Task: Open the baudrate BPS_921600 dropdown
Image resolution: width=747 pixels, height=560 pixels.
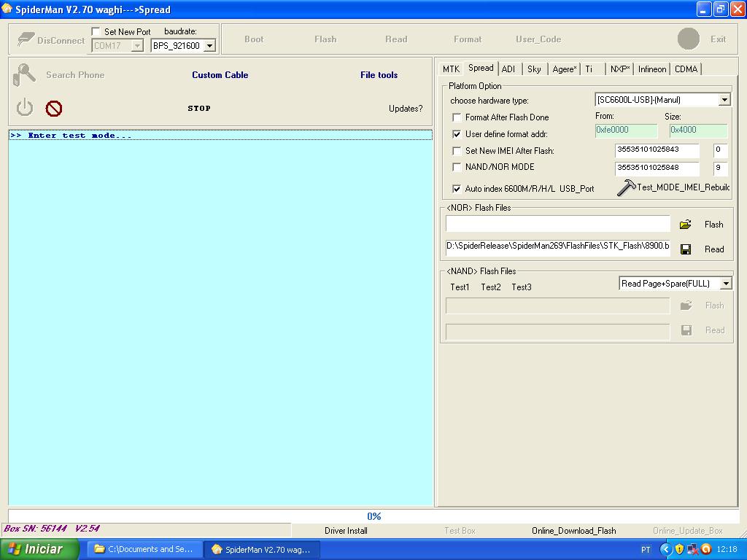Action: coord(209,46)
